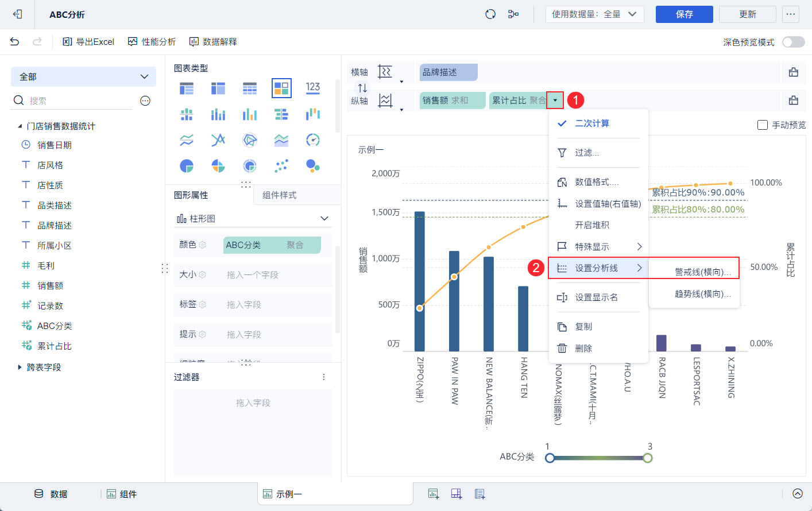Click the clear icon on the 纵轴 row

click(794, 100)
